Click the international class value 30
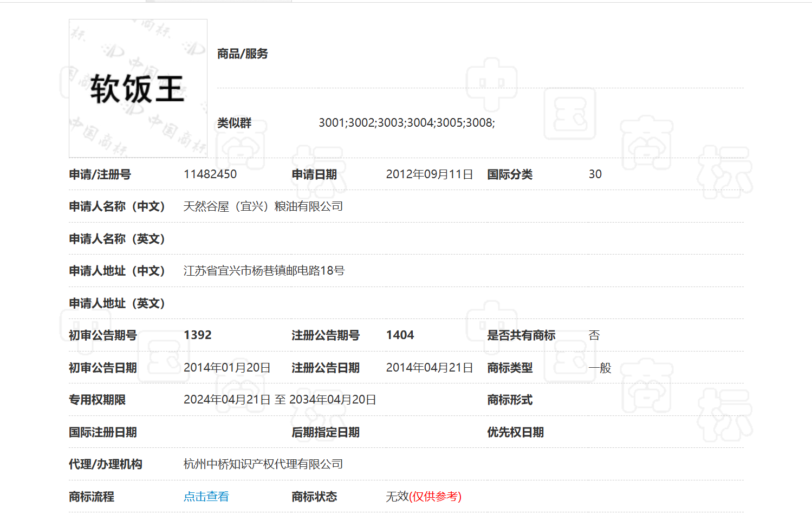Viewport: 812px width, 514px height. [x=595, y=174]
